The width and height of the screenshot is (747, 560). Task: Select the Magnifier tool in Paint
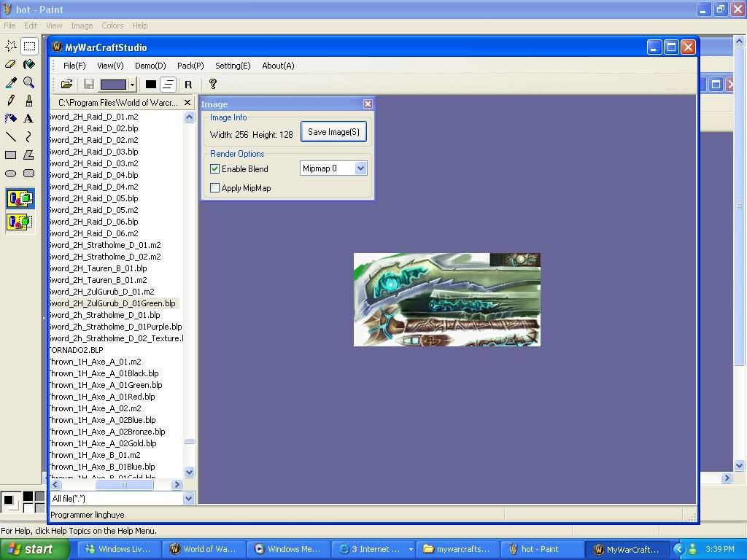pos(29,82)
